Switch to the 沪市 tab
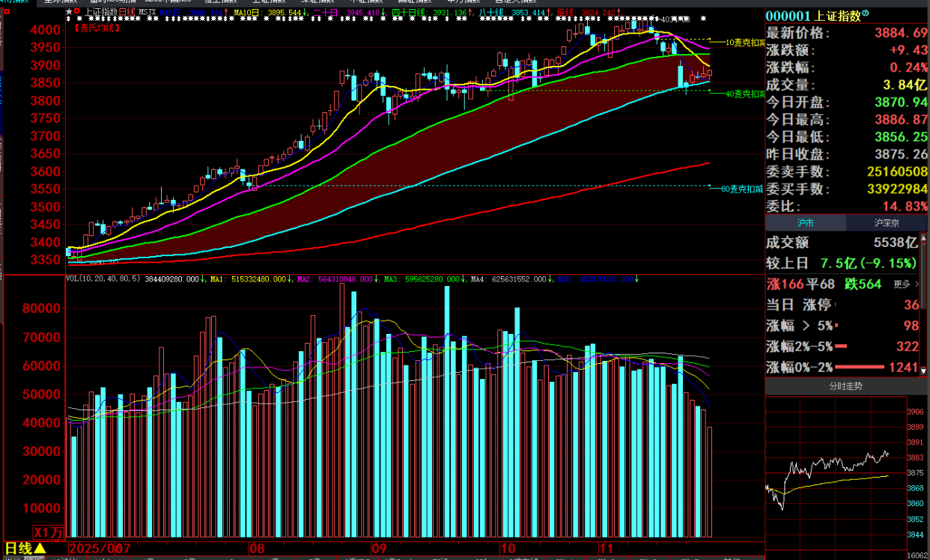Viewport: 930px width, 560px height. coord(806,223)
